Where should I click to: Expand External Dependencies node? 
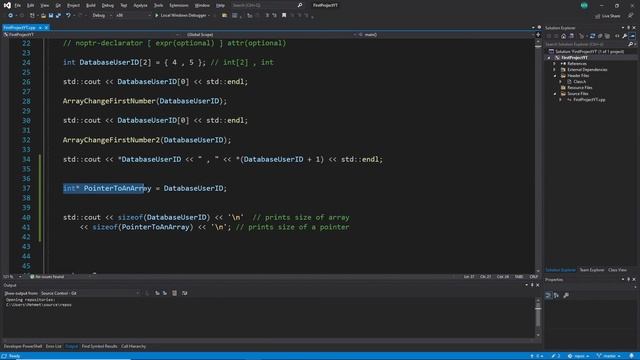click(554, 70)
